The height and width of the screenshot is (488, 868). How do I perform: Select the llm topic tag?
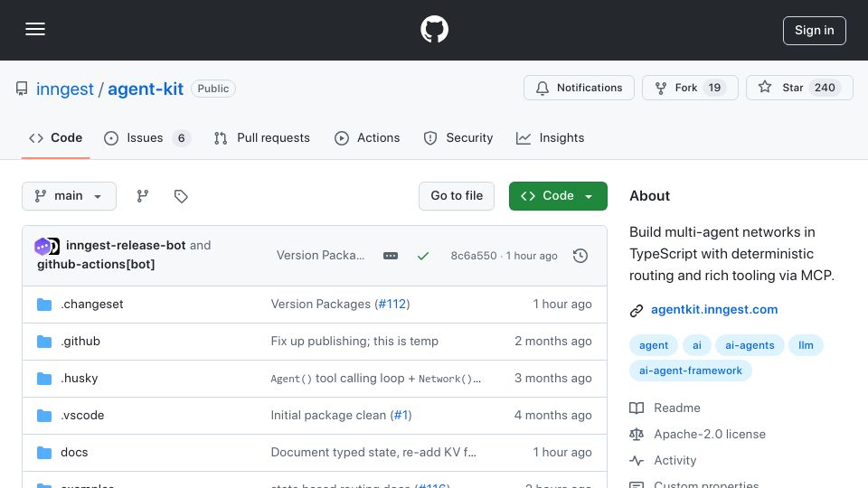point(806,345)
